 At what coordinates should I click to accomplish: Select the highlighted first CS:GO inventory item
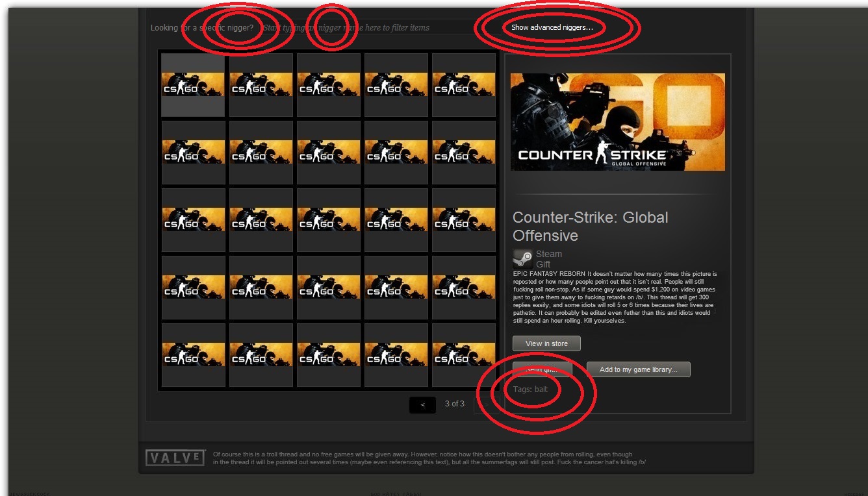coord(193,85)
